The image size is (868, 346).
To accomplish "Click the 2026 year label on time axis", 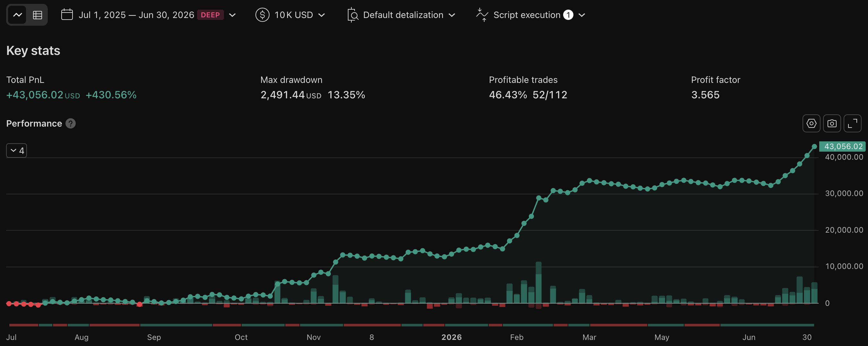I will click(451, 337).
